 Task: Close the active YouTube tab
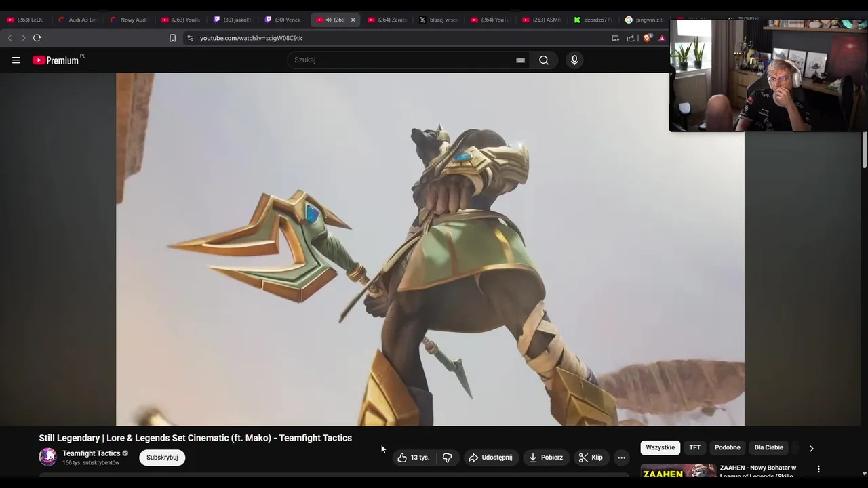(353, 20)
